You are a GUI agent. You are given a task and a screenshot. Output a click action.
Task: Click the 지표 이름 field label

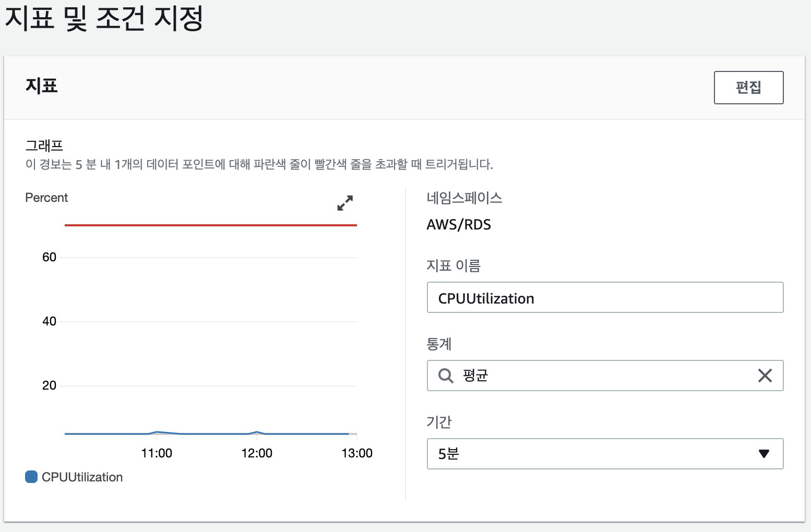coord(454,266)
